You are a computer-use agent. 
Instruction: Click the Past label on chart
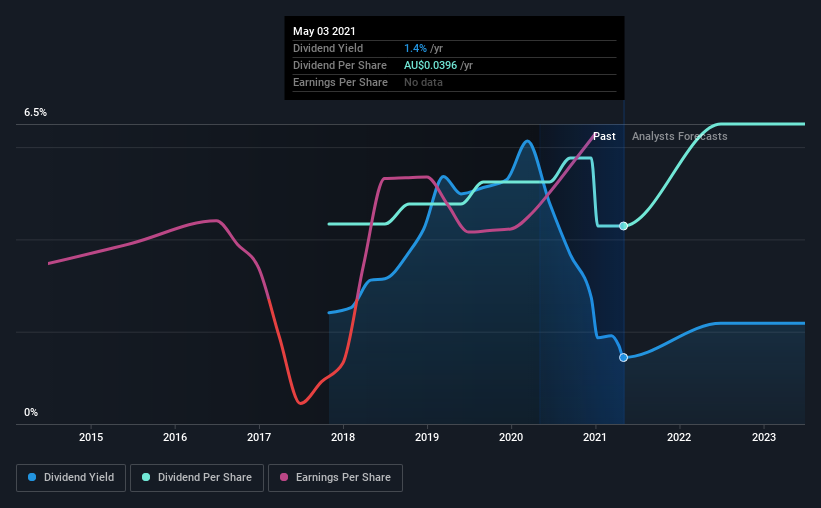[x=604, y=136]
